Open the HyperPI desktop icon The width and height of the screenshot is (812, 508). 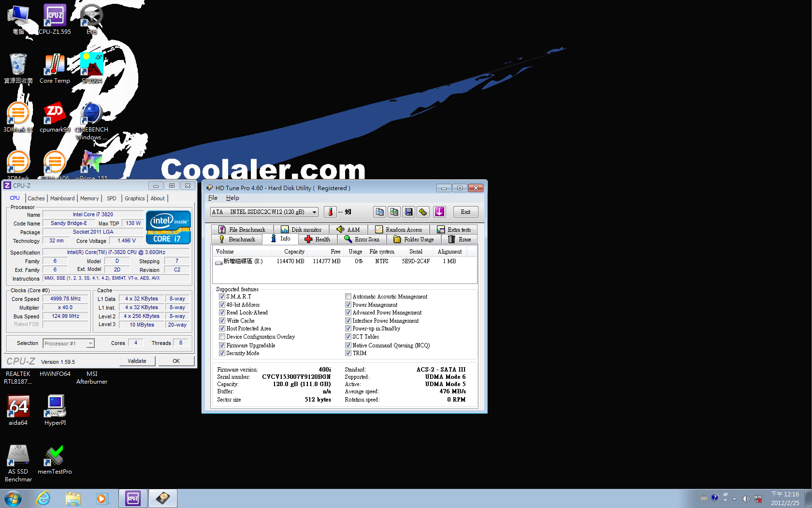(55, 410)
